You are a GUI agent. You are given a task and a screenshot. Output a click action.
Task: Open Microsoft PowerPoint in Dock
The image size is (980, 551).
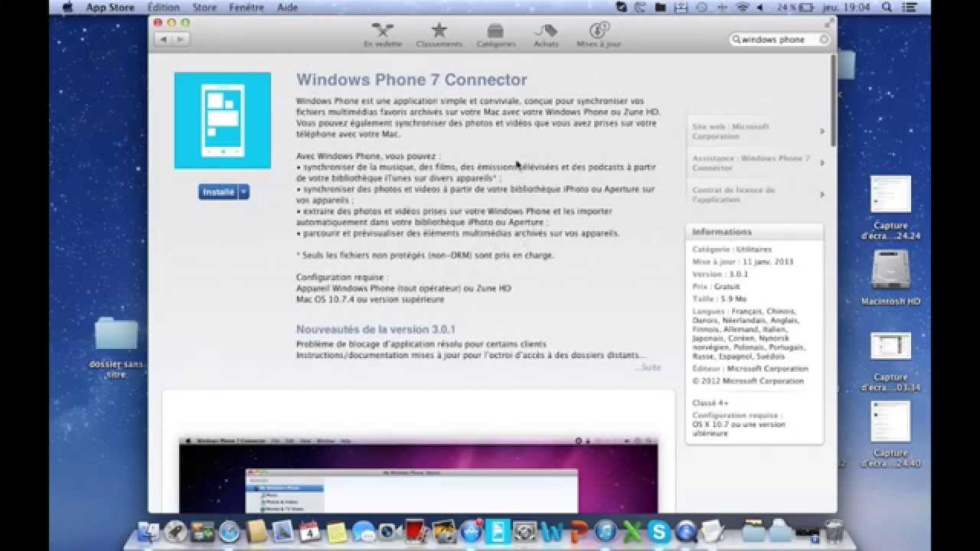579,532
